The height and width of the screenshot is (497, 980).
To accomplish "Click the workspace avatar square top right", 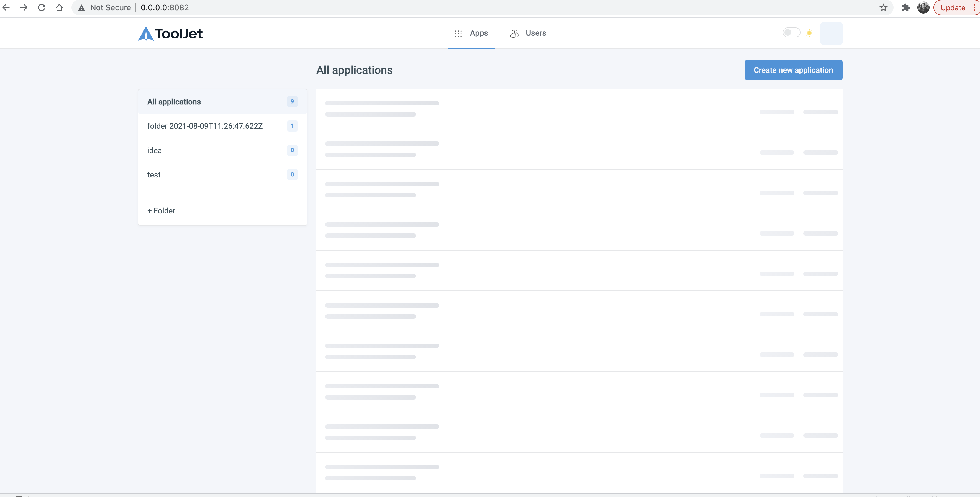I will tap(831, 33).
